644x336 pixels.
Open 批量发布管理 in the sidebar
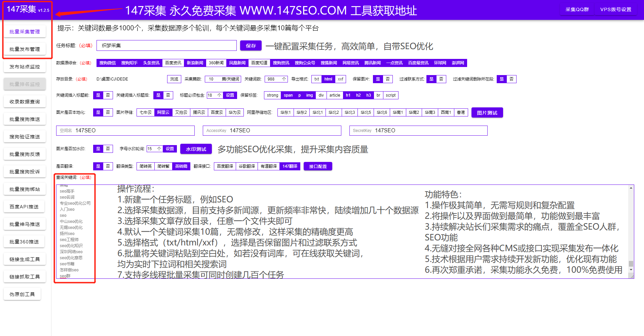click(x=25, y=48)
